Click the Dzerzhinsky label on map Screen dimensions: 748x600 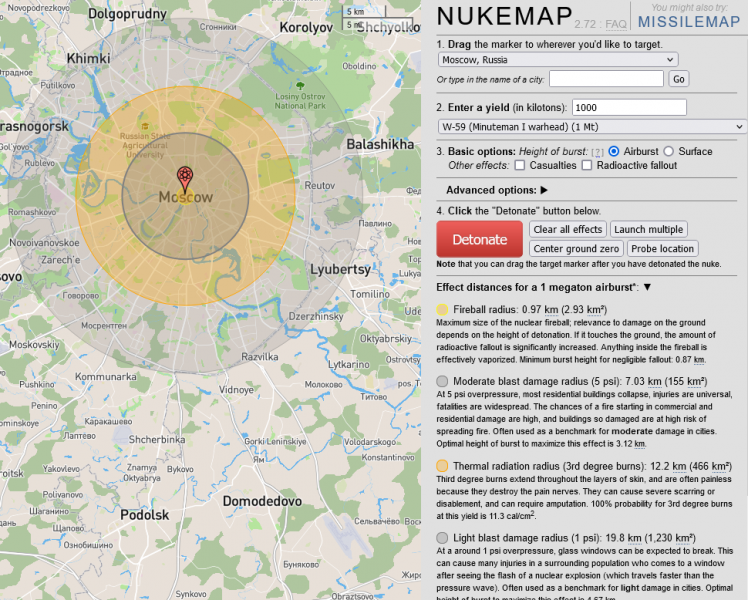316,316
